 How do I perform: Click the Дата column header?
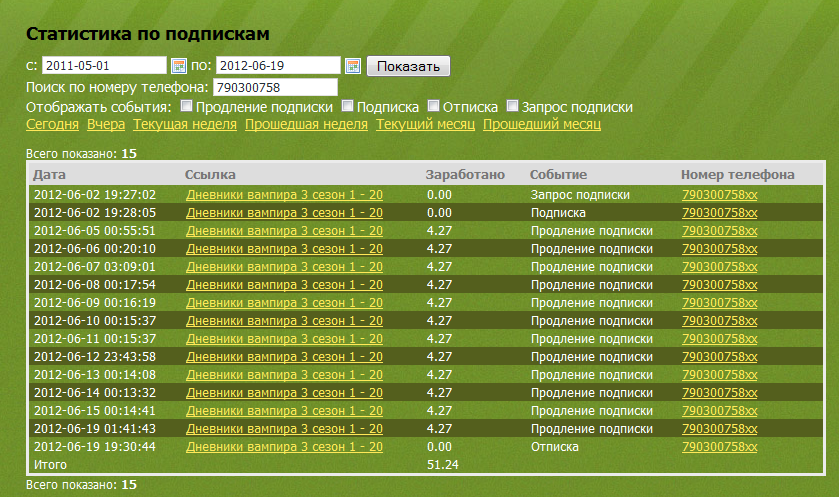49,174
